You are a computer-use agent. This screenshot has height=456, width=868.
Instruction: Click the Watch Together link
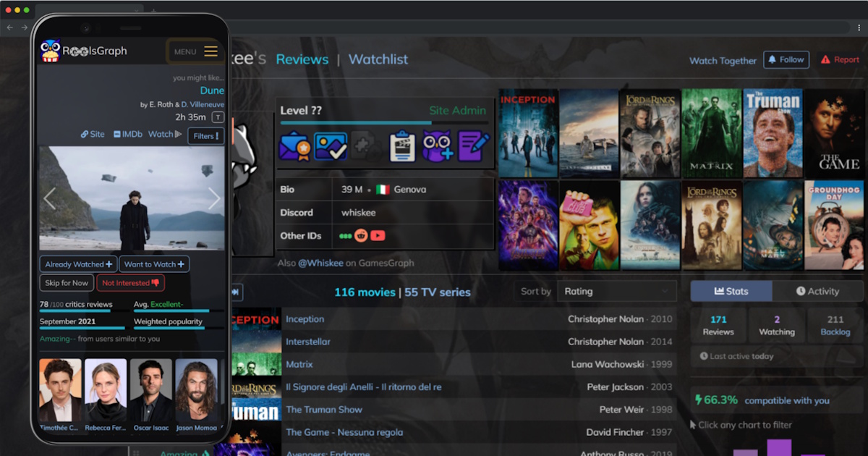tap(723, 61)
